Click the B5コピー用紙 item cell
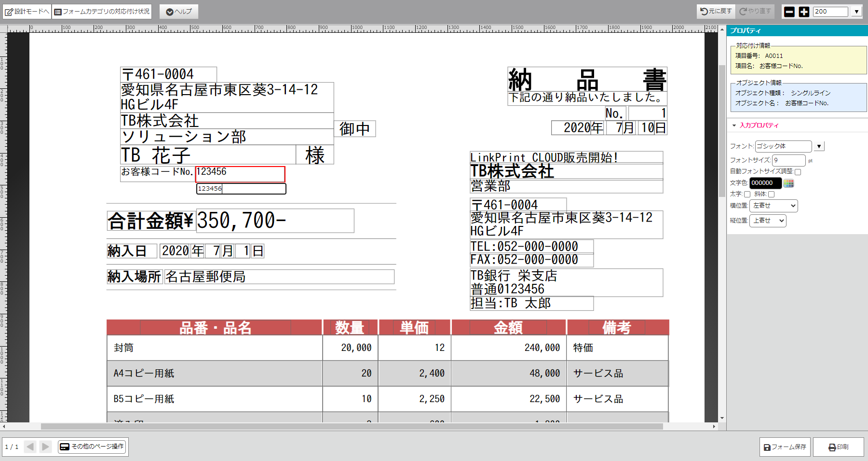868x461 pixels. (215, 399)
